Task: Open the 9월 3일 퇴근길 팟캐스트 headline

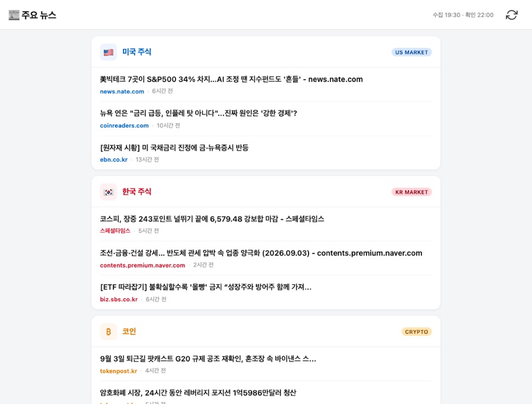Action: (x=208, y=359)
